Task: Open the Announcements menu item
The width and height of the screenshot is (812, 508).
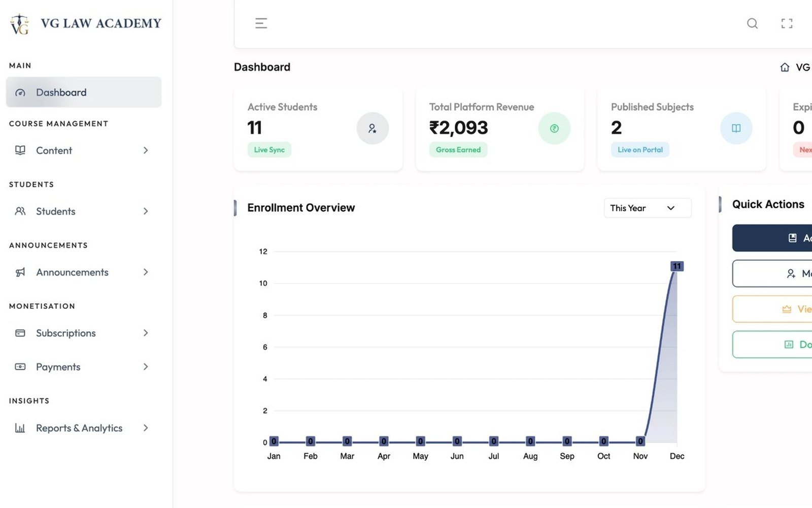Action: point(84,272)
